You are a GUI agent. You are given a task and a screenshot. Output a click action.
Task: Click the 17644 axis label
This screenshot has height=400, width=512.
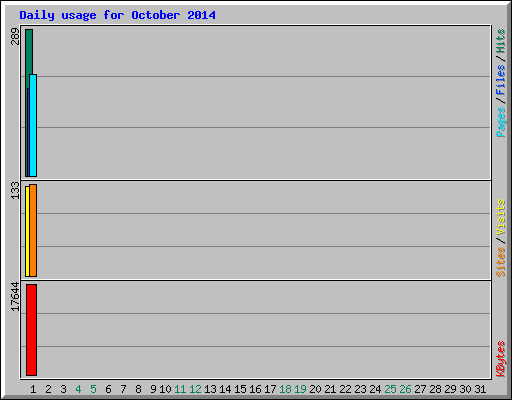point(15,297)
